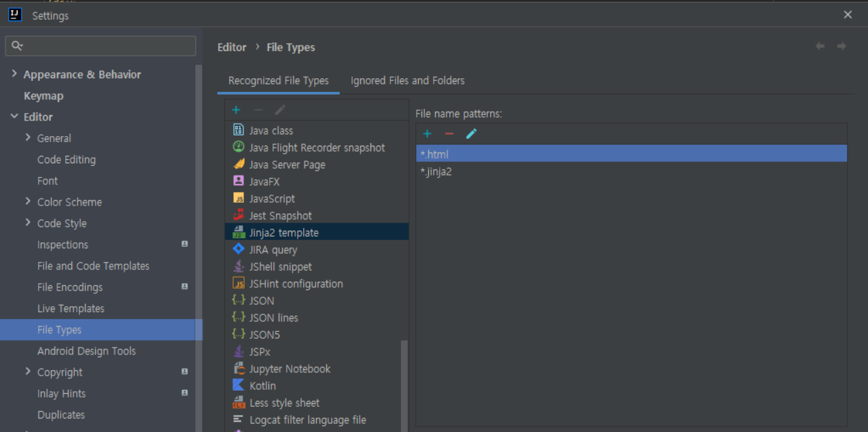Expand the General subsection
Image resolution: width=868 pixels, height=432 pixels.
tap(28, 137)
